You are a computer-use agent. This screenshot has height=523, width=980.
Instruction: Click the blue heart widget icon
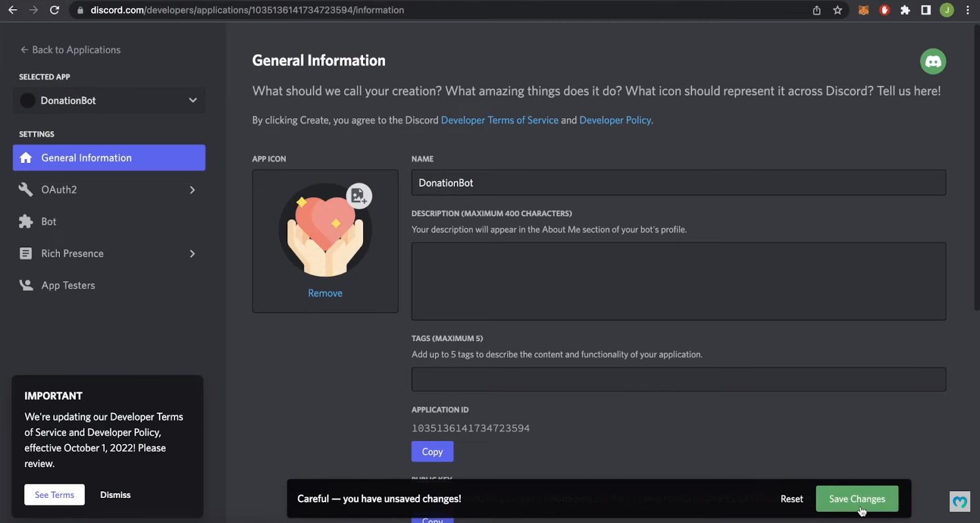point(960,502)
